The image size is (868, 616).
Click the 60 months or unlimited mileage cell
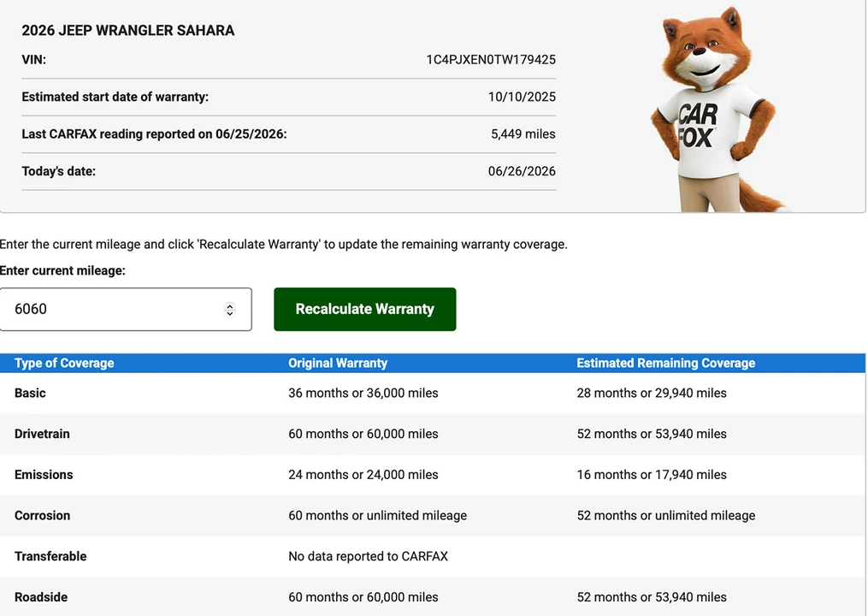tap(377, 516)
